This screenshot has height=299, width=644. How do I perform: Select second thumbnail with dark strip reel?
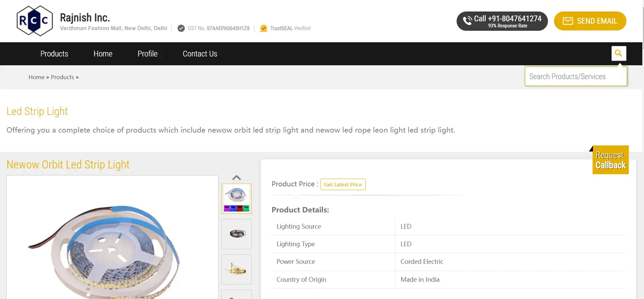coord(236,234)
